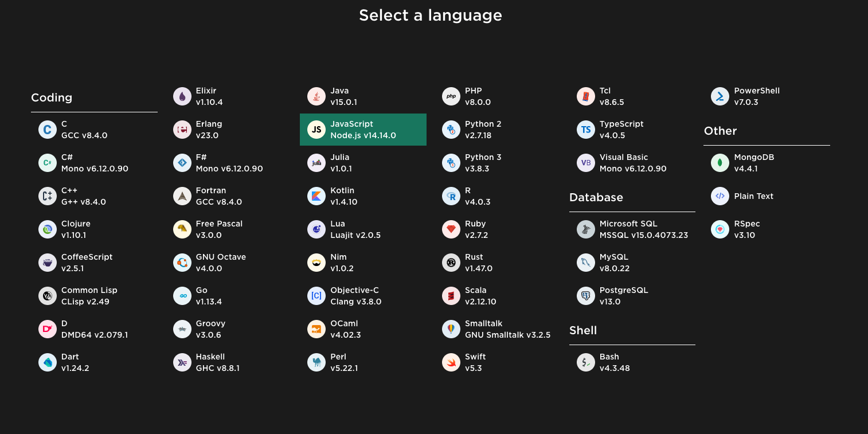The image size is (868, 434).
Task: Choose the Plain Text code icon
Action: (x=720, y=196)
